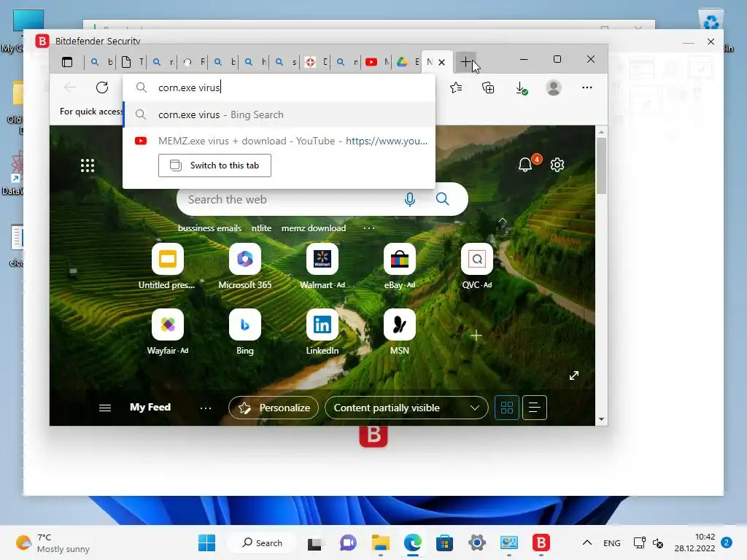Open the Windows Start button
This screenshot has height=560, width=747.
point(206,542)
